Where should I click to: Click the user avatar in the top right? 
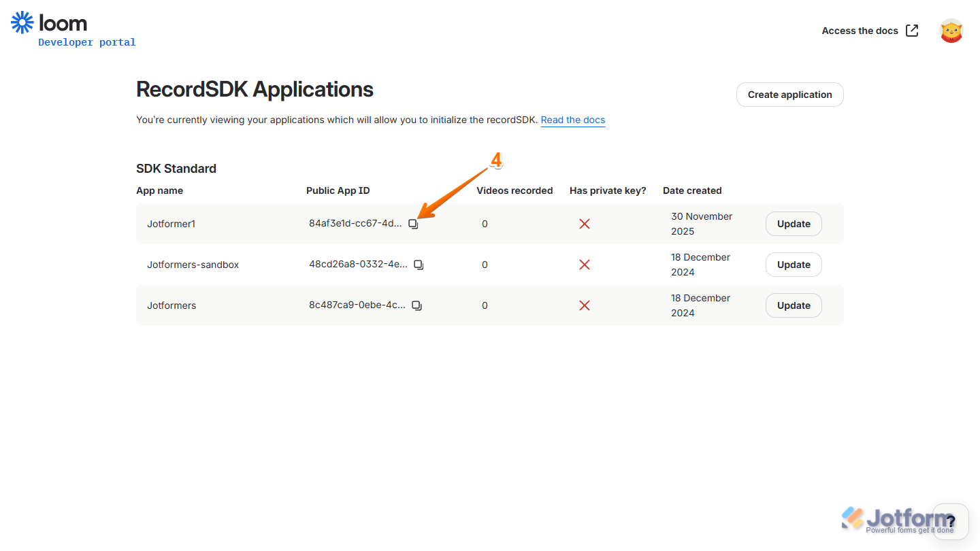coord(951,30)
